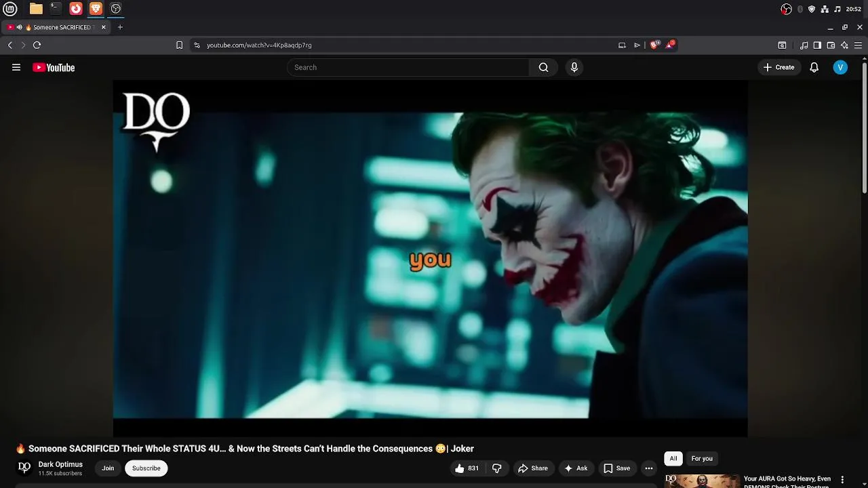Open the OBS Studio panel launcher
This screenshot has height=488, width=868.
[116, 9]
